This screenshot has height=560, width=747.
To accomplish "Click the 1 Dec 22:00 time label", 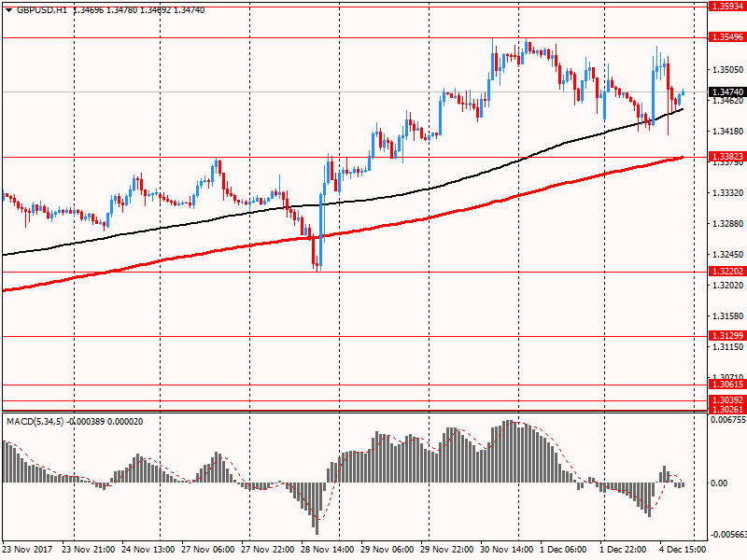I will [623, 550].
